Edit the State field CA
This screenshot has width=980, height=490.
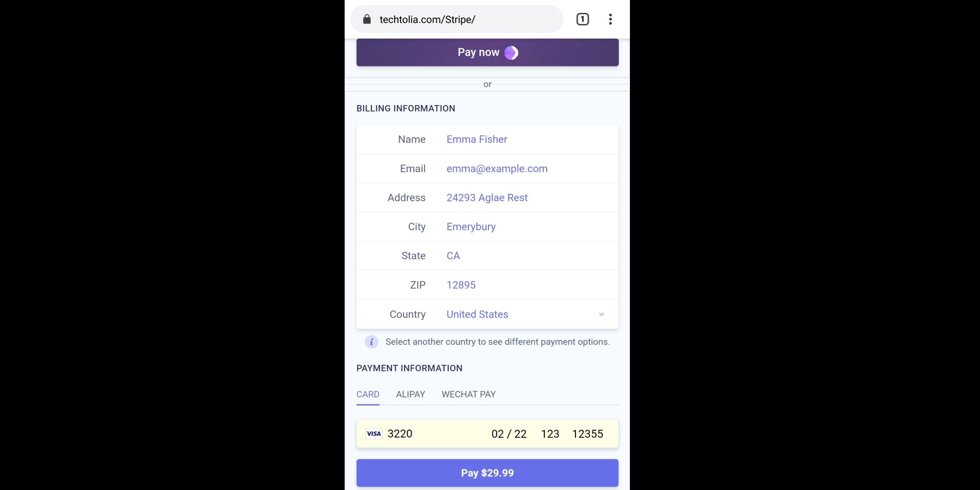[x=454, y=256]
